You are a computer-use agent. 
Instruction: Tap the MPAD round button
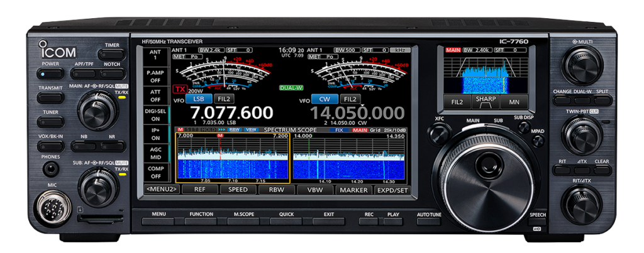tap(538, 141)
